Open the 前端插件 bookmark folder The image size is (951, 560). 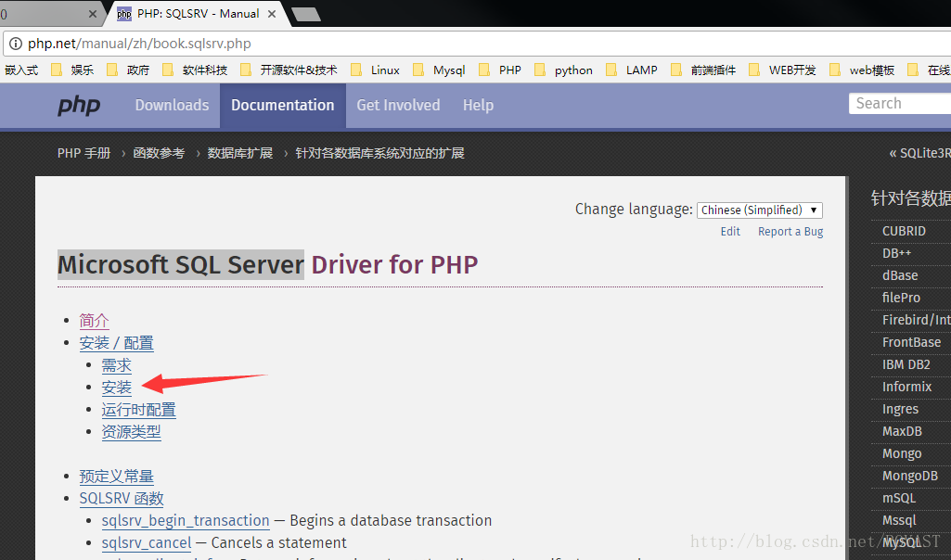(x=703, y=70)
